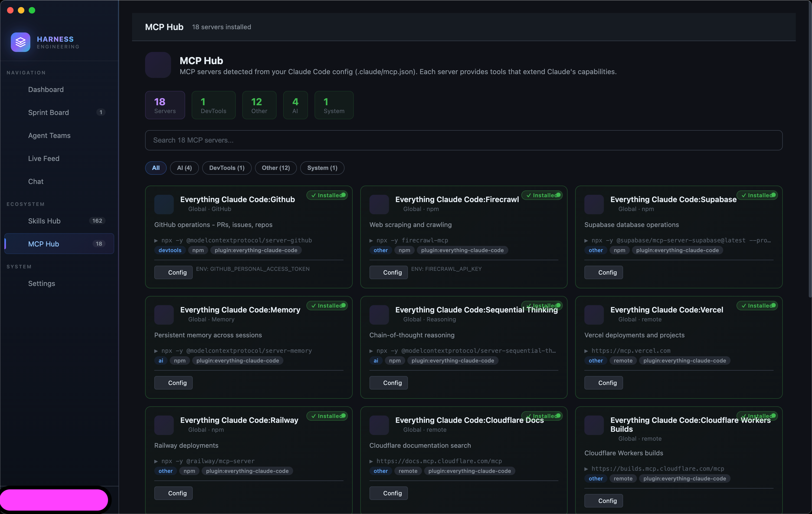Viewport: 812px width, 514px height.
Task: Click the 18 servers installed header text
Action: click(x=222, y=27)
